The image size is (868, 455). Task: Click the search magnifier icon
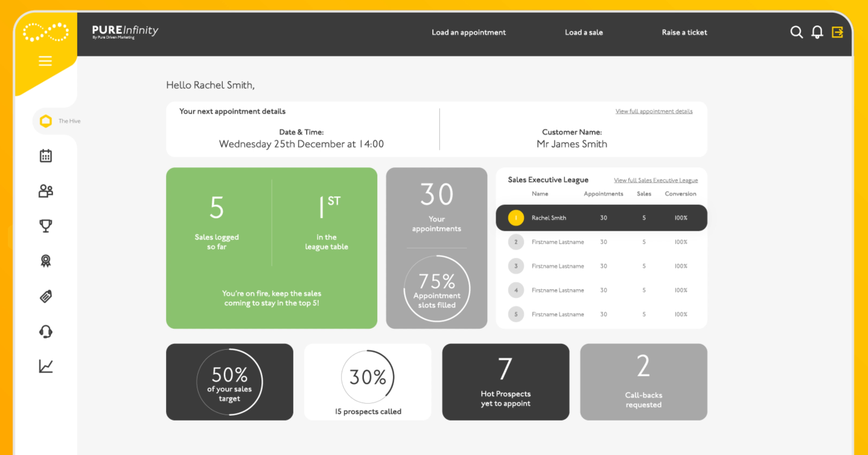tap(796, 33)
